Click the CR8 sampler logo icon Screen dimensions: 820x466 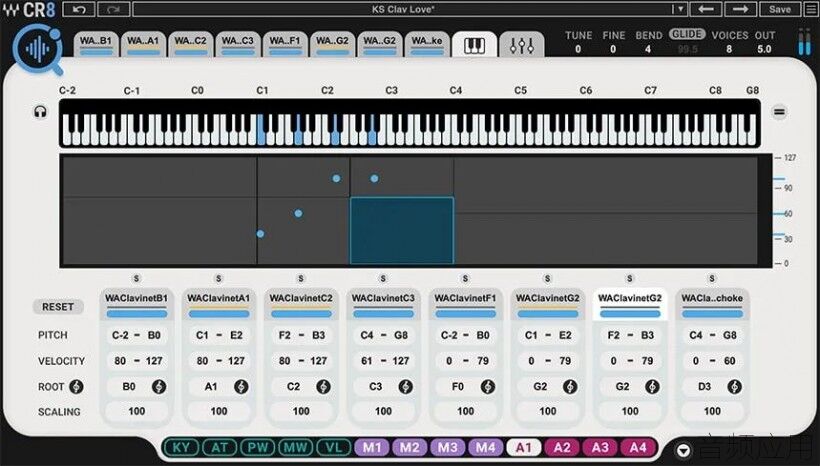[38, 49]
